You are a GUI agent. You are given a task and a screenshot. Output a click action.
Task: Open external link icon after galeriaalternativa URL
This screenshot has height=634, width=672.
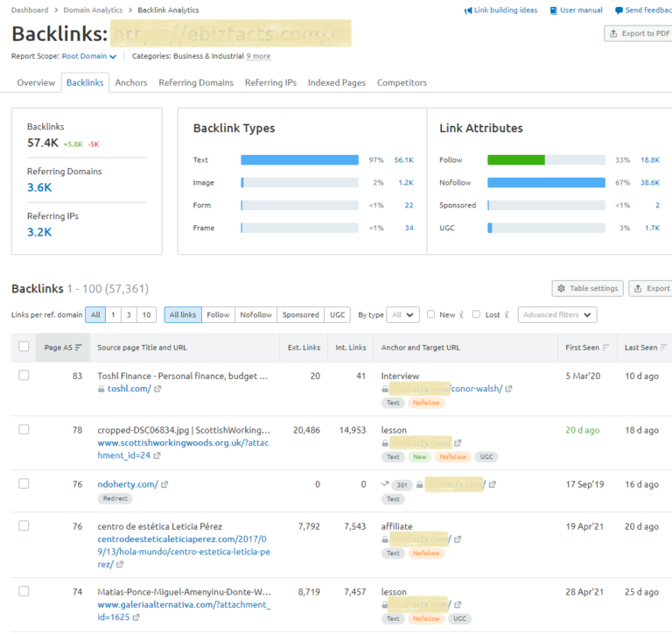[136, 617]
